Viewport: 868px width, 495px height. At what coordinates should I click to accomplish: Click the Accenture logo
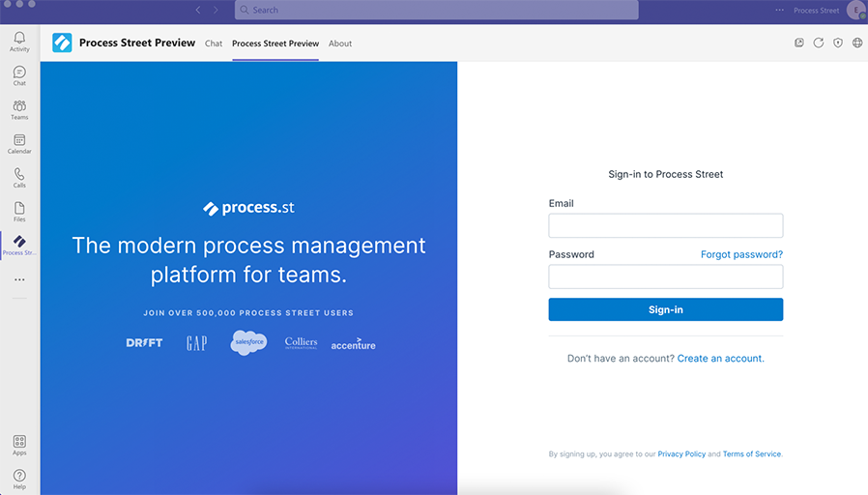(x=353, y=344)
